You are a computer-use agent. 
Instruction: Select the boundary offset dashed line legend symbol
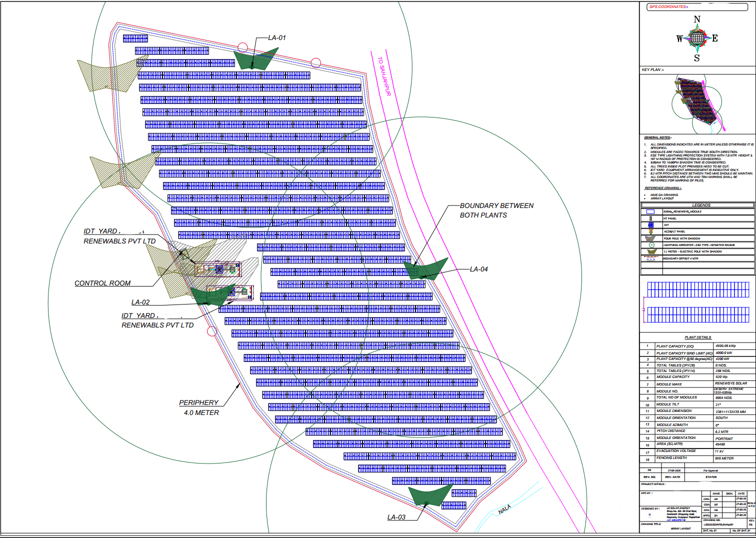point(651,258)
